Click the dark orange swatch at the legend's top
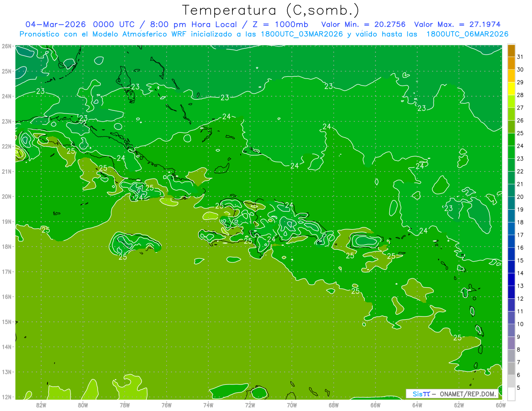Viewport: 532px width, 411px height. point(511,51)
